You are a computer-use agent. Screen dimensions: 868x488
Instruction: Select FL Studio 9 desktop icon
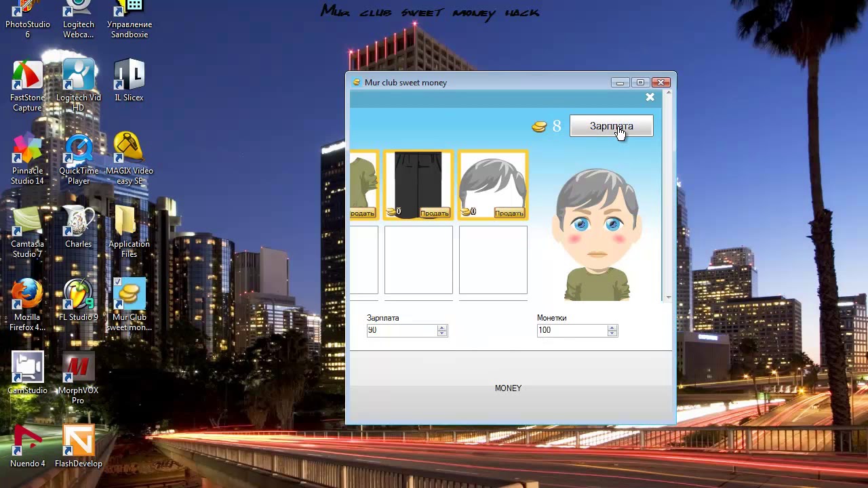pyautogui.click(x=79, y=300)
